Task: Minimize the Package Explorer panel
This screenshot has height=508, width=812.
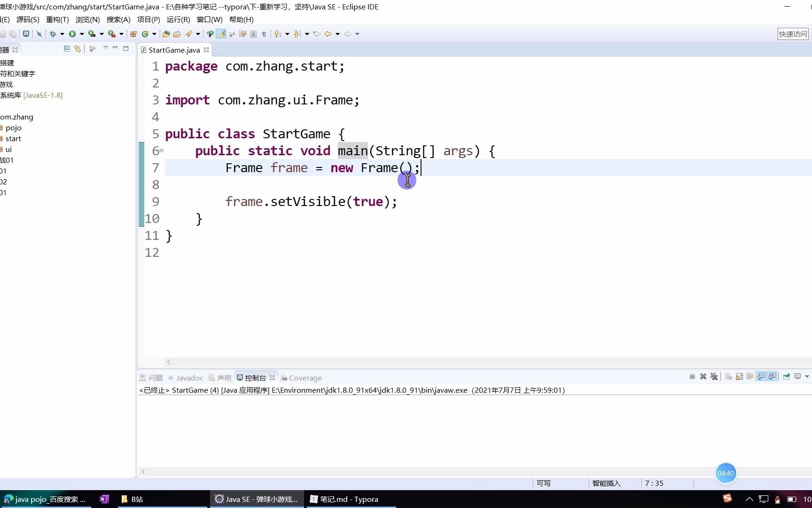Action: pyautogui.click(x=115, y=48)
